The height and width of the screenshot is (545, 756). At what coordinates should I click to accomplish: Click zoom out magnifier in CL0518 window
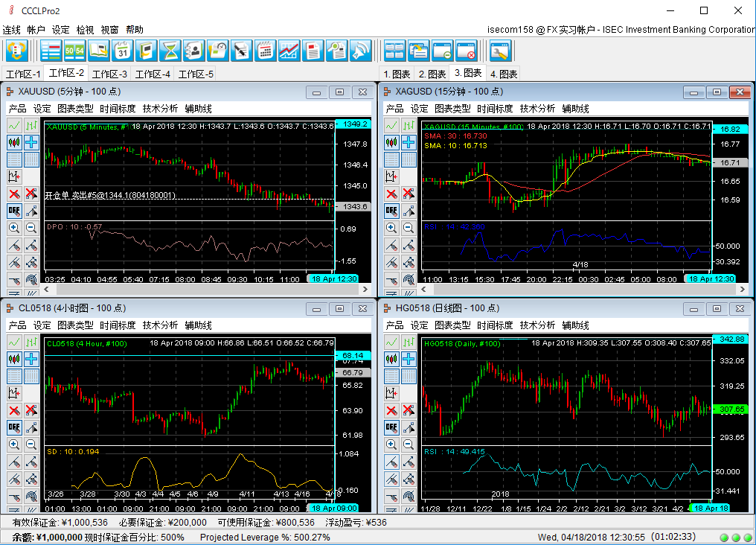31,444
